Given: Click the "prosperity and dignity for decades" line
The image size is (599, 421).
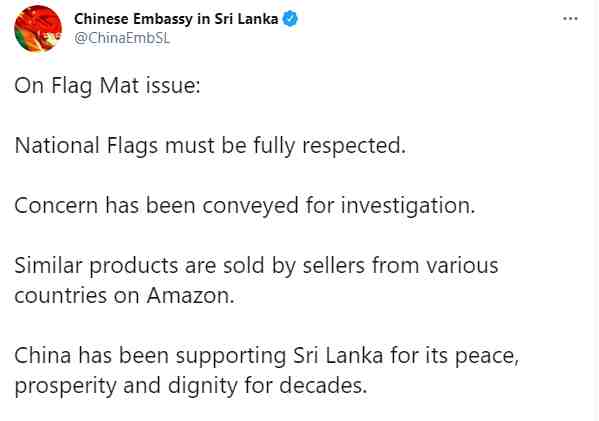Looking at the screenshot, I should (x=191, y=386).
